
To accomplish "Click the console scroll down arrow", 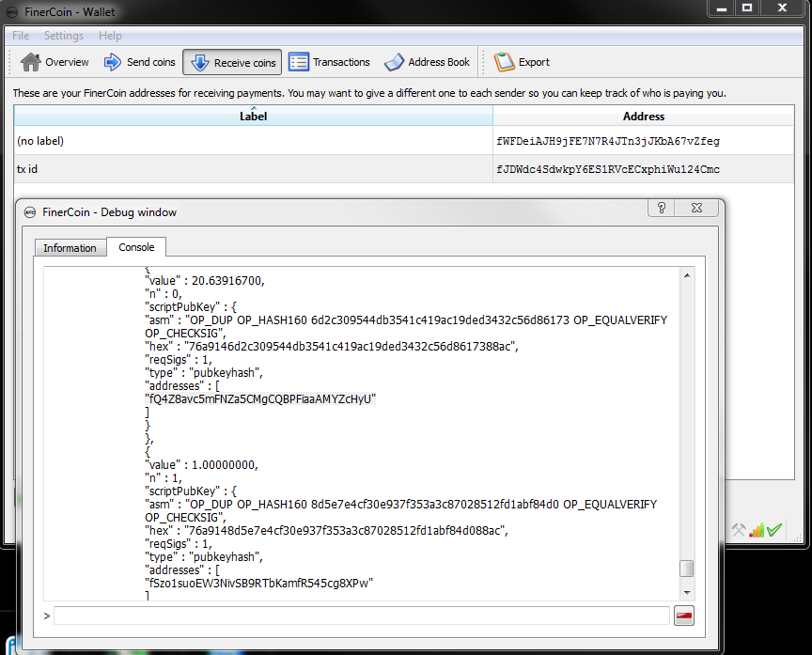I will click(x=687, y=592).
